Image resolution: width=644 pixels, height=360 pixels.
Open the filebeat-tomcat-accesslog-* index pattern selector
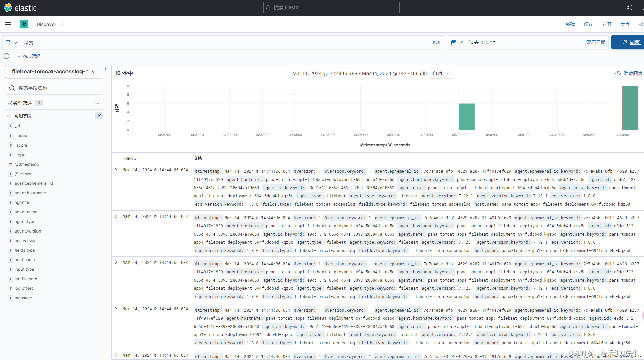pyautogui.click(x=54, y=72)
